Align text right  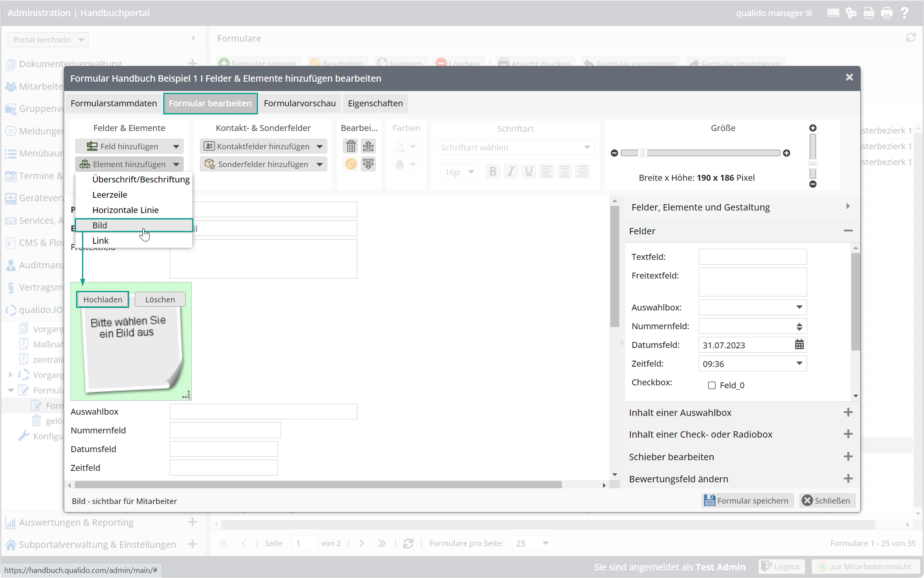pos(582,171)
